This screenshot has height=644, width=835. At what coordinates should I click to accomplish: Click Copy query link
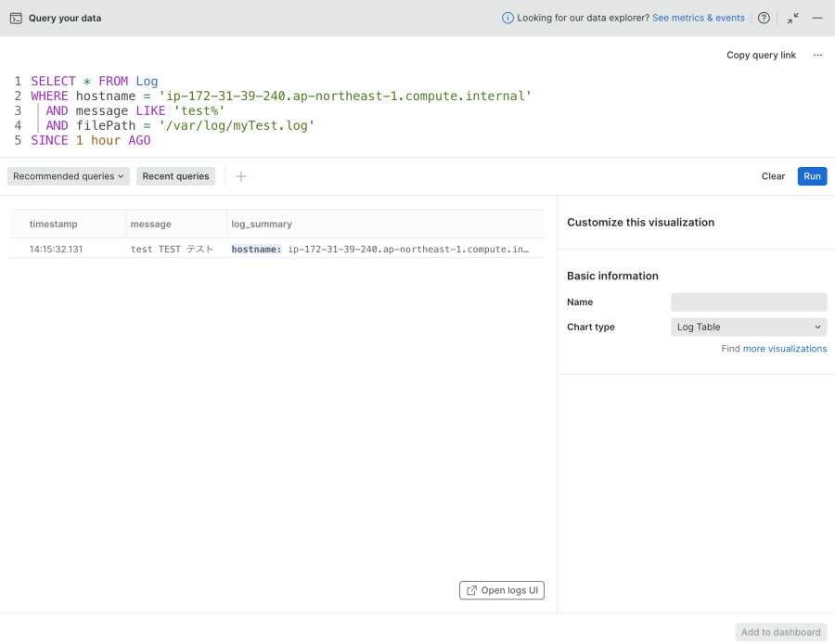pyautogui.click(x=761, y=56)
